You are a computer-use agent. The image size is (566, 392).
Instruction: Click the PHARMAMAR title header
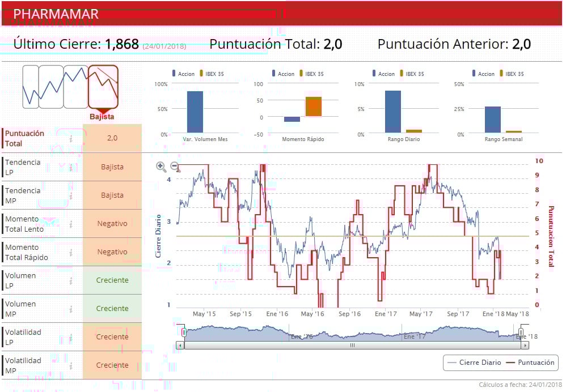tap(56, 14)
